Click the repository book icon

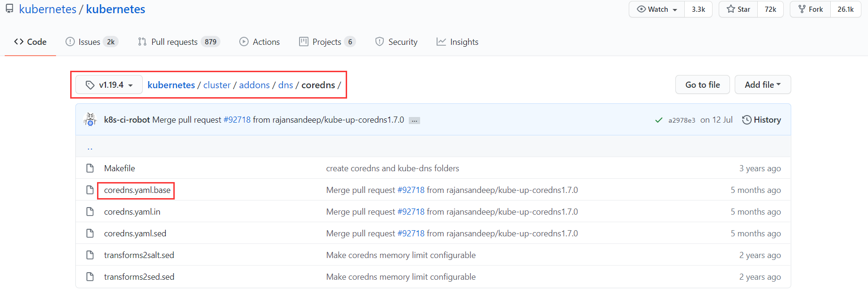pyautogui.click(x=9, y=9)
